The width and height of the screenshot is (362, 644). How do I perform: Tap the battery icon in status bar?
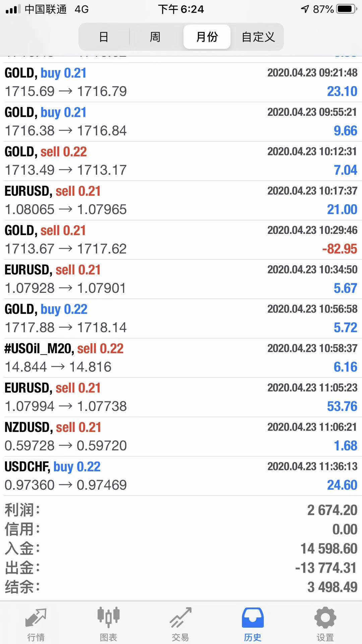346,9
